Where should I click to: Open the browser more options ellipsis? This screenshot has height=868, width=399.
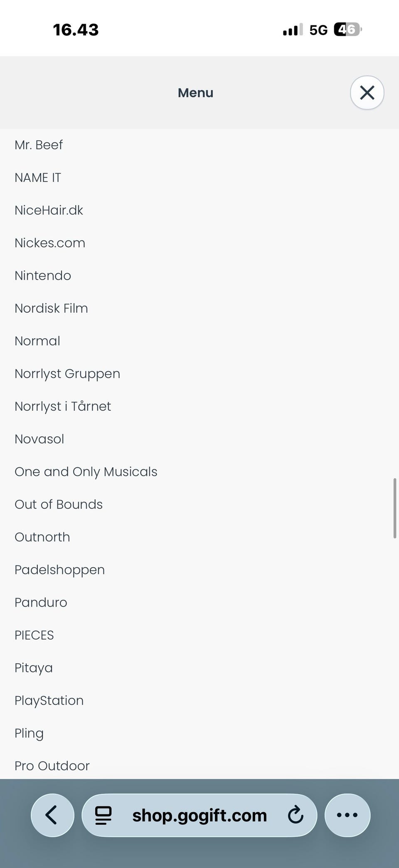[x=347, y=815]
